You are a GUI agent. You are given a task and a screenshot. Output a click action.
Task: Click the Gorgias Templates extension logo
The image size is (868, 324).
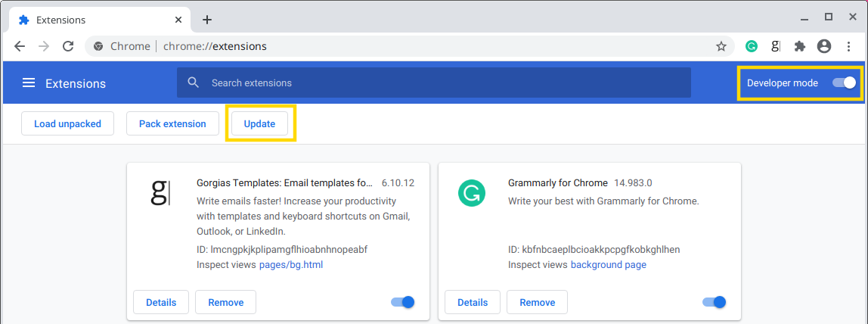(160, 193)
